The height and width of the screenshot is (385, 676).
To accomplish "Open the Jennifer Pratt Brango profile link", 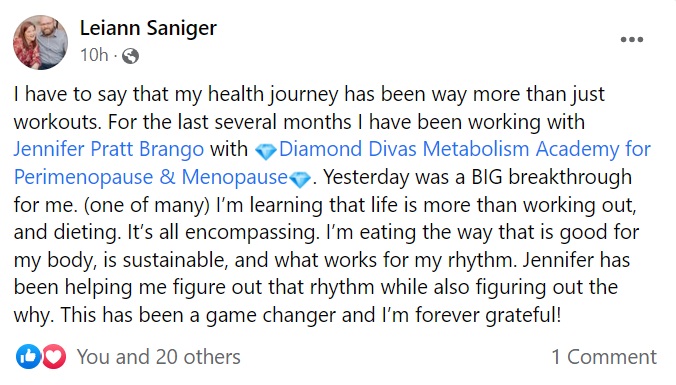I will click(x=109, y=149).
